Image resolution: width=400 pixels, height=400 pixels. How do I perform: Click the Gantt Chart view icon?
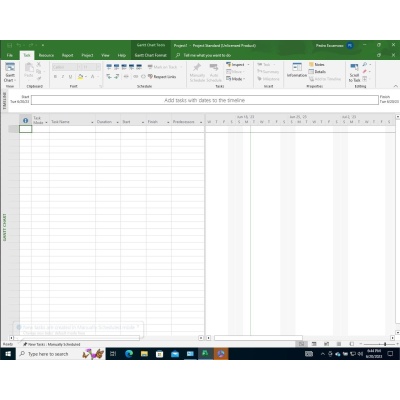(10, 67)
